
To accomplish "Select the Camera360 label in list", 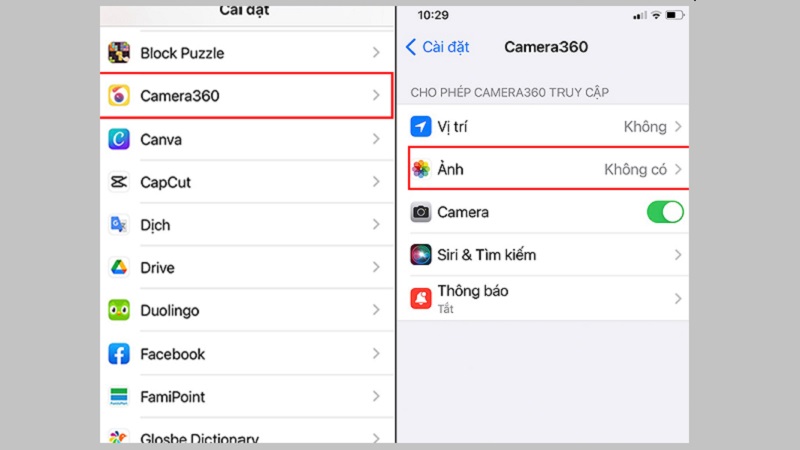I will (x=179, y=96).
